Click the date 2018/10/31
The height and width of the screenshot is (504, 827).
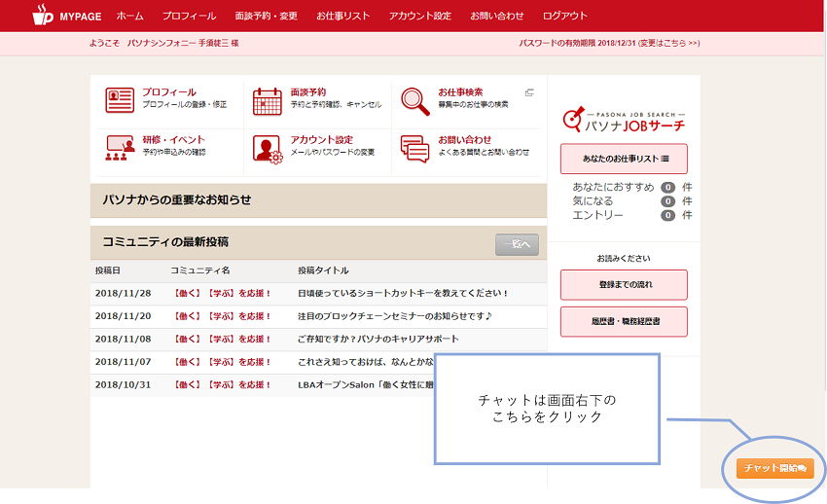(x=123, y=385)
